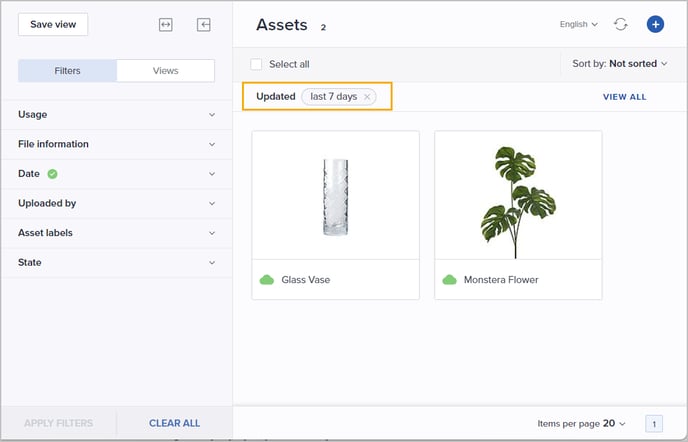Open the English language dropdown
The width and height of the screenshot is (688, 442).
578,24
